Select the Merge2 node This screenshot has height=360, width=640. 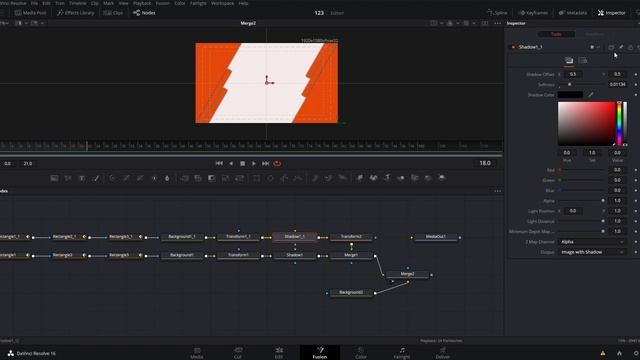click(x=407, y=274)
